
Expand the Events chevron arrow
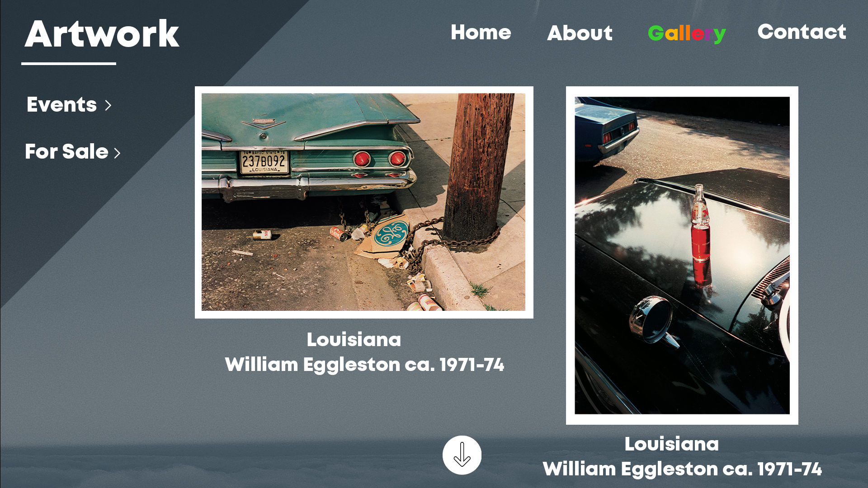(108, 106)
